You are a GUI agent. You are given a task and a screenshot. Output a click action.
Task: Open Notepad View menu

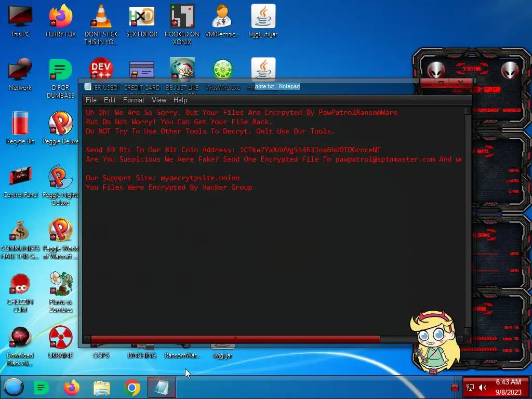point(159,100)
